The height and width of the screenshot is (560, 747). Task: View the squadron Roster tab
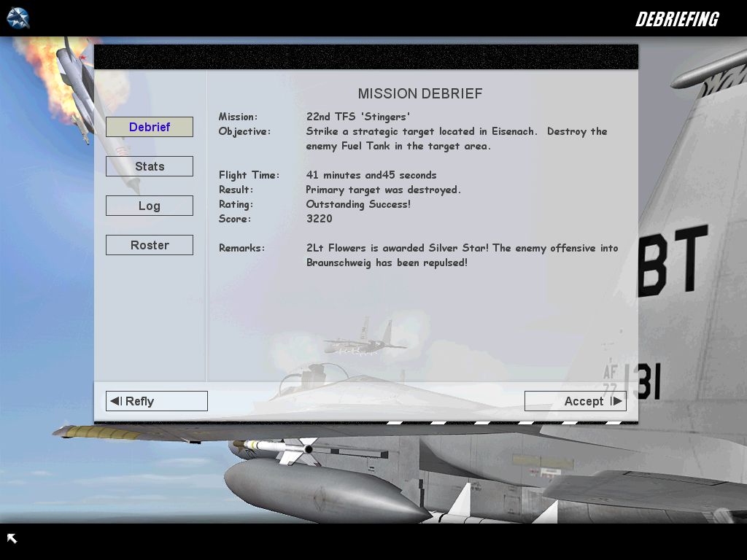150,245
